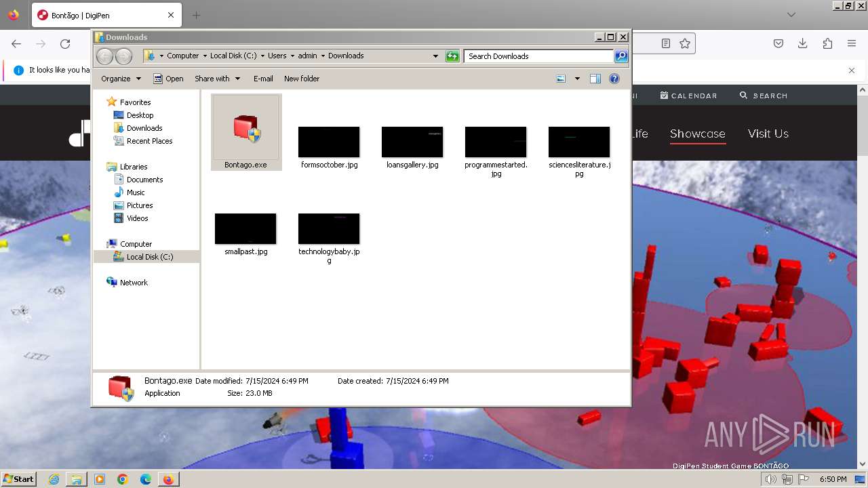
Task: Click the Explorer back arrow button
Action: tap(104, 56)
